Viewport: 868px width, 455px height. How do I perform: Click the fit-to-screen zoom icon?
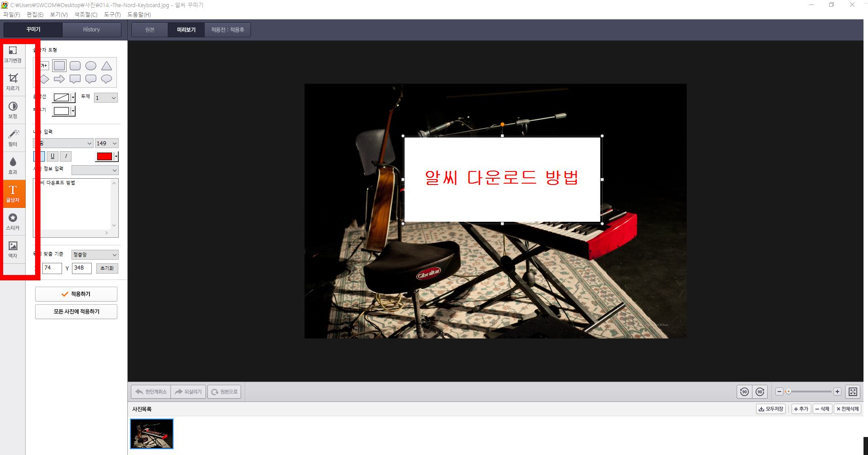[852, 392]
